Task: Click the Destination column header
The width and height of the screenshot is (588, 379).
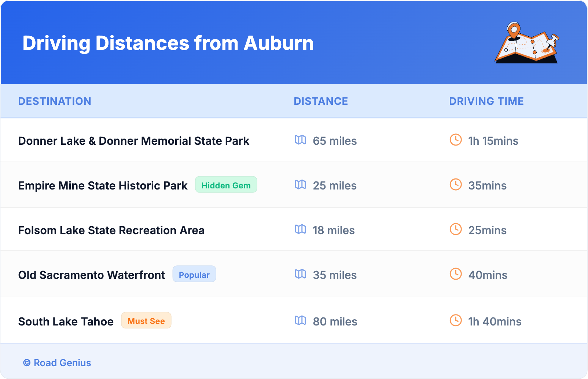Action: pyautogui.click(x=55, y=101)
